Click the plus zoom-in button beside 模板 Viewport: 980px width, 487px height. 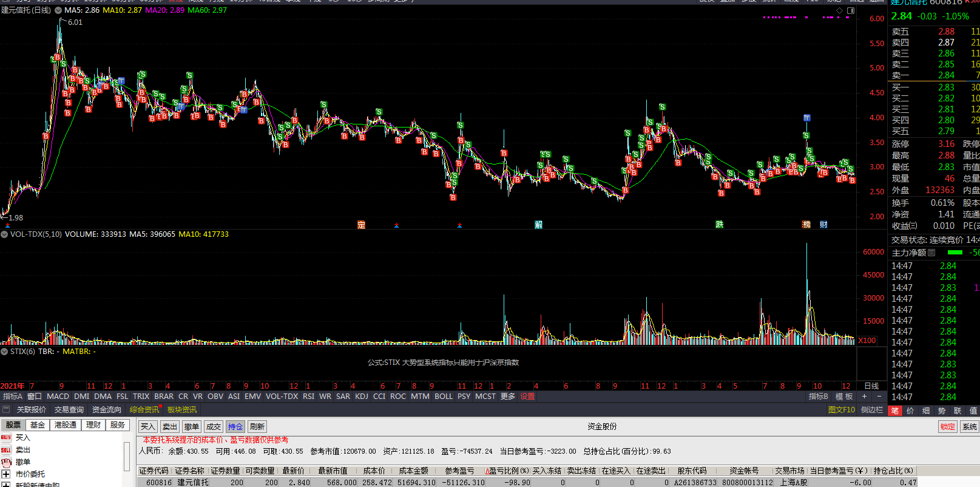point(865,397)
